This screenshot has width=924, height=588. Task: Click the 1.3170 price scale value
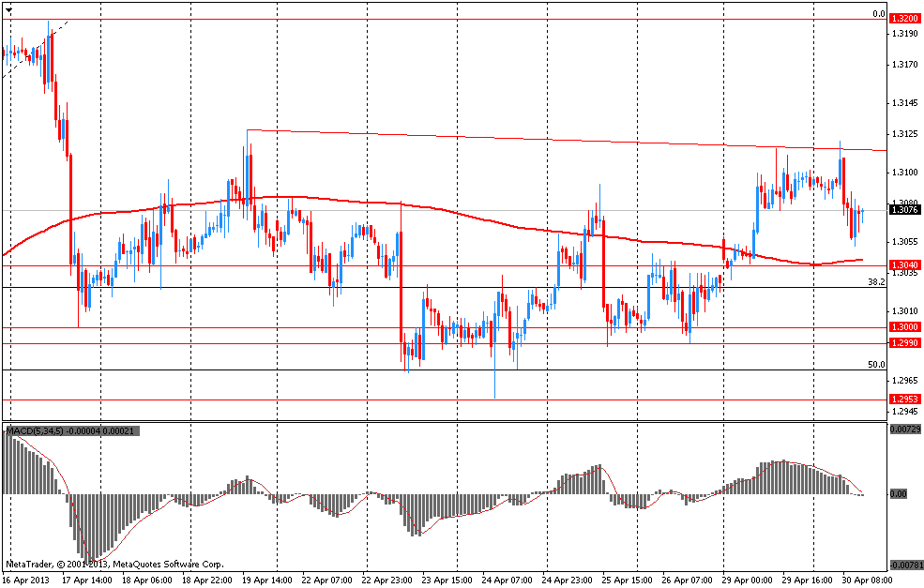coord(905,64)
